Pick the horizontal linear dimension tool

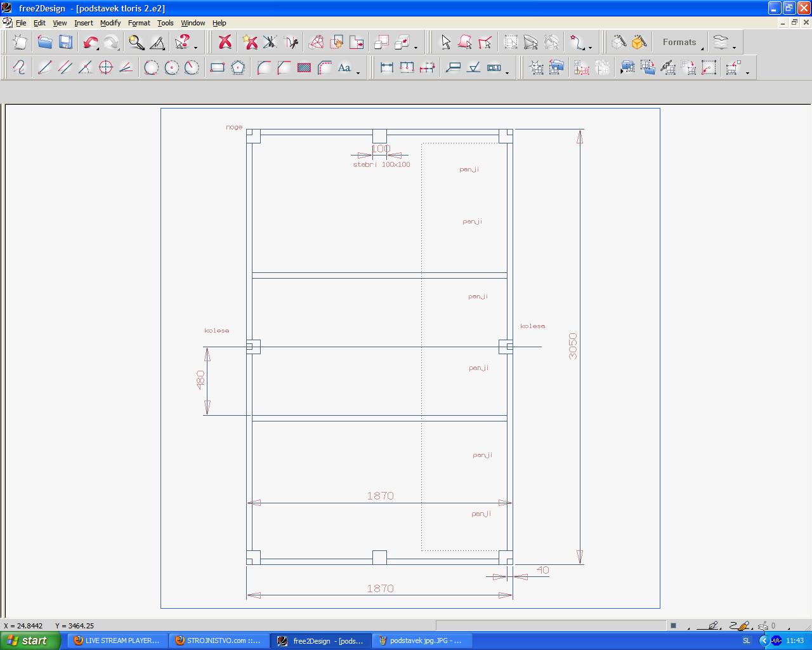point(386,67)
